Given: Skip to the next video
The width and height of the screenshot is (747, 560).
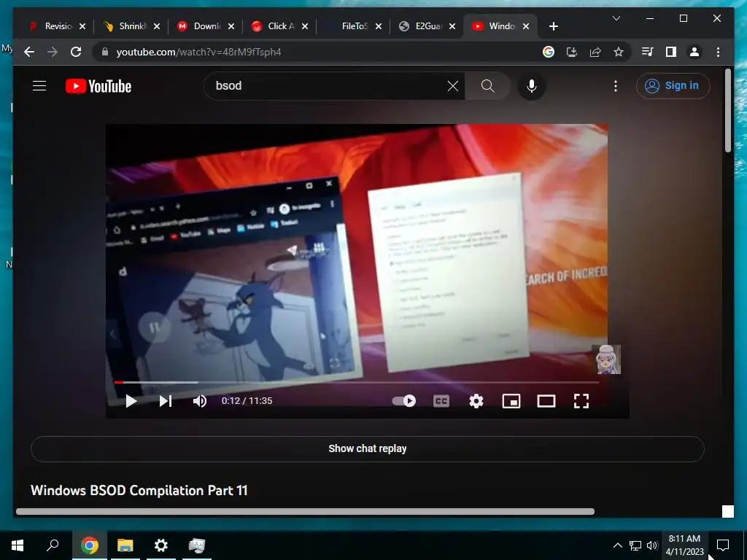Looking at the screenshot, I should pyautogui.click(x=166, y=401).
